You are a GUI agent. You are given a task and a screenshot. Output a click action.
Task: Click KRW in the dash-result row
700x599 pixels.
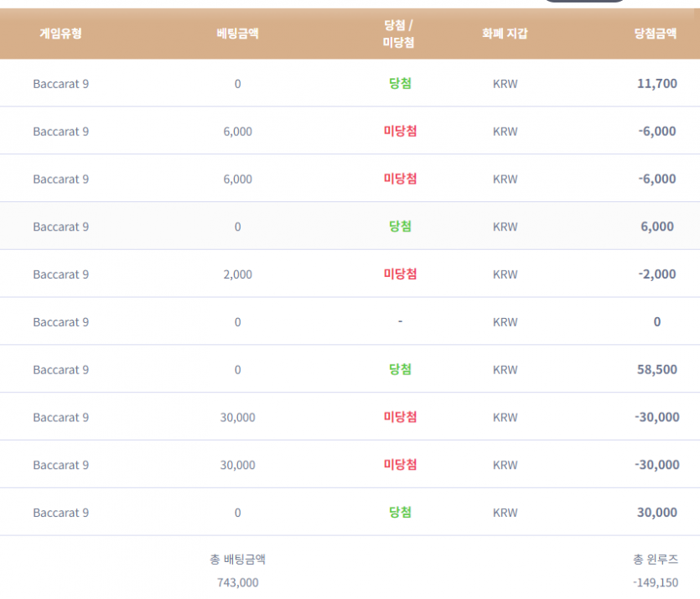click(x=505, y=322)
